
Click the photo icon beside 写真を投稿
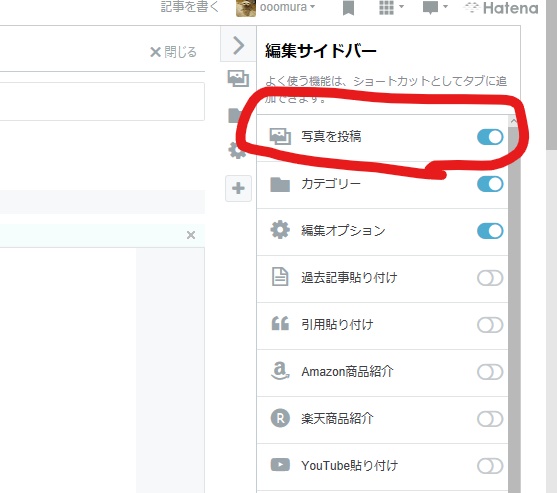coord(280,136)
